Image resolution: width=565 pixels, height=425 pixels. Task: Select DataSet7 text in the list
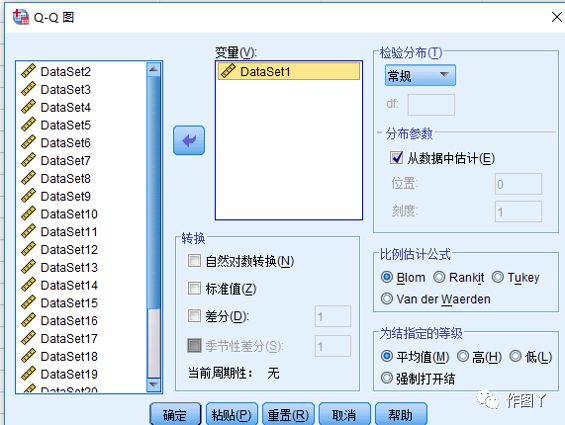[66, 160]
